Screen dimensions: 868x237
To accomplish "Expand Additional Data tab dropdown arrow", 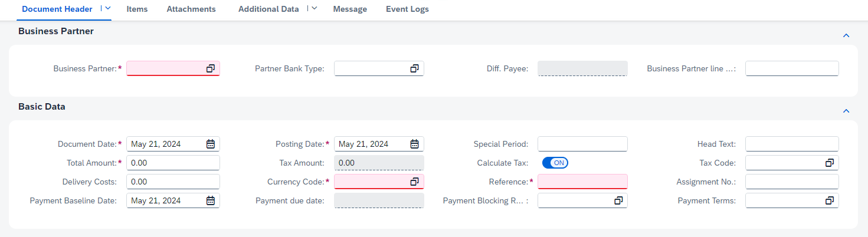I will [x=314, y=8].
